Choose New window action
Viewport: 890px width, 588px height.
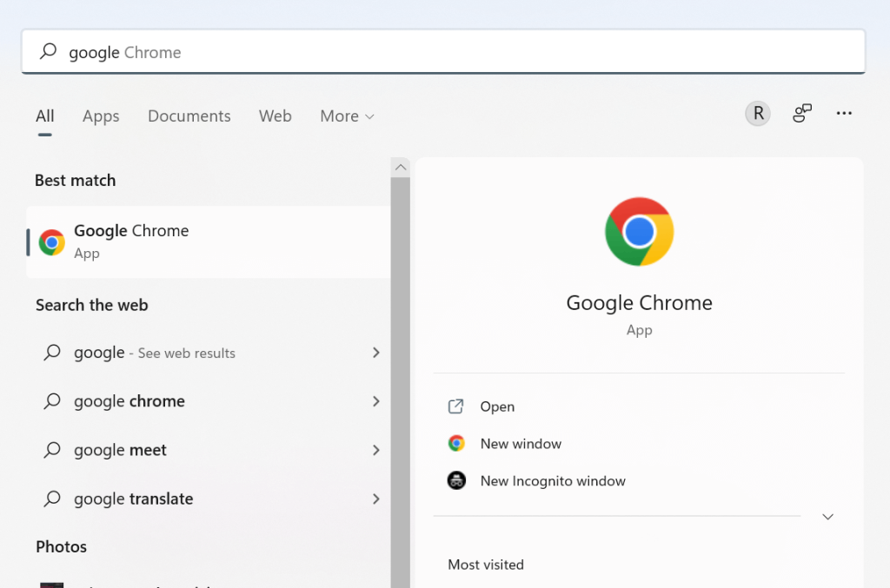(639, 444)
